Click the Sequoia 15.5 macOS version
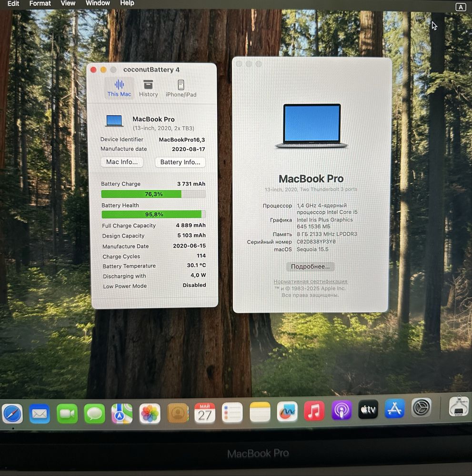This screenshot has height=476, width=472. pyautogui.click(x=312, y=249)
